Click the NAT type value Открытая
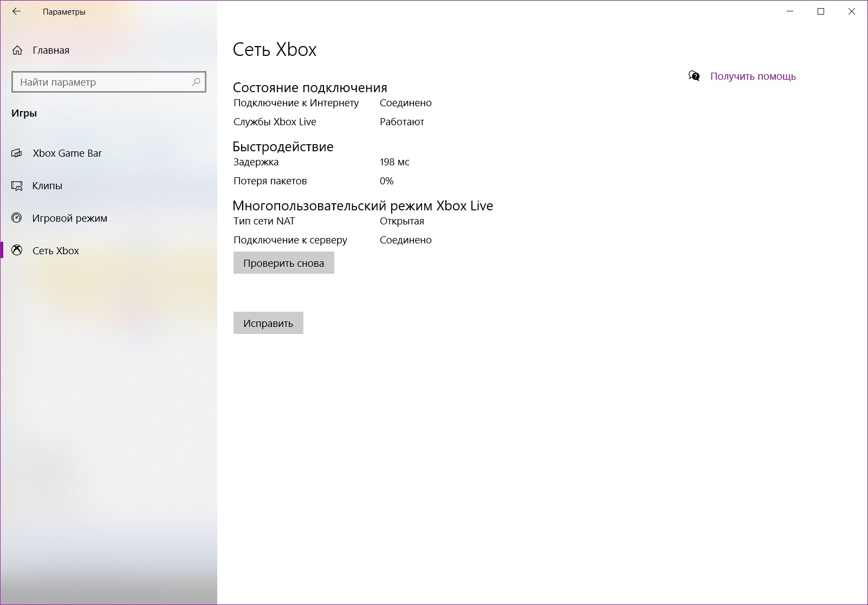 click(402, 221)
